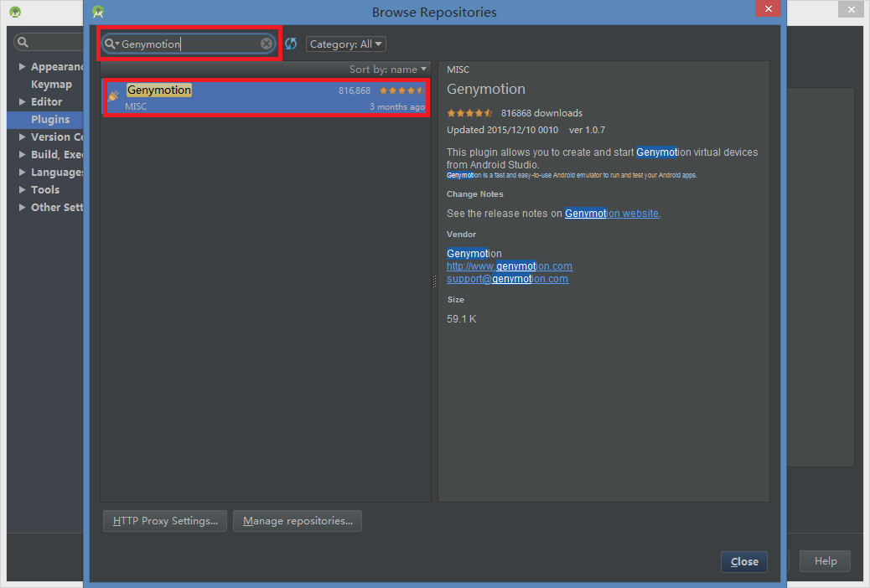The height and width of the screenshot is (588, 870).
Task: Clear the Genymotion search text
Action: tap(267, 44)
